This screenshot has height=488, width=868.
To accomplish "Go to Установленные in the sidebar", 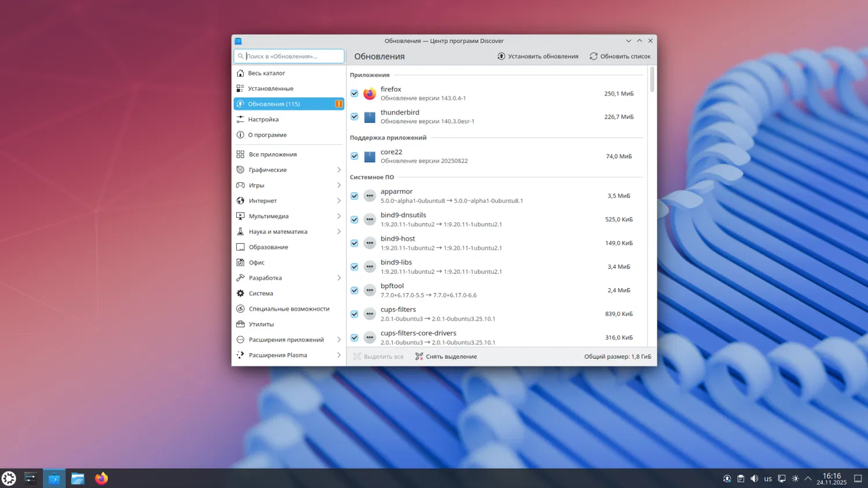I will point(289,89).
